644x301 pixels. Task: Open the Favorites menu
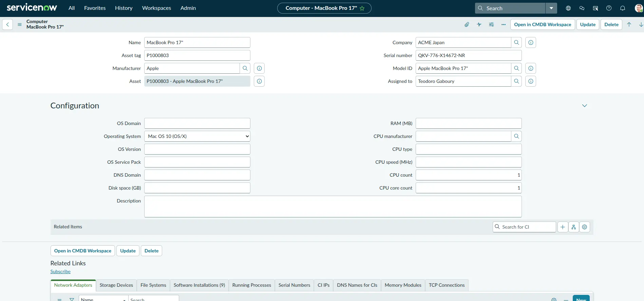pos(95,8)
